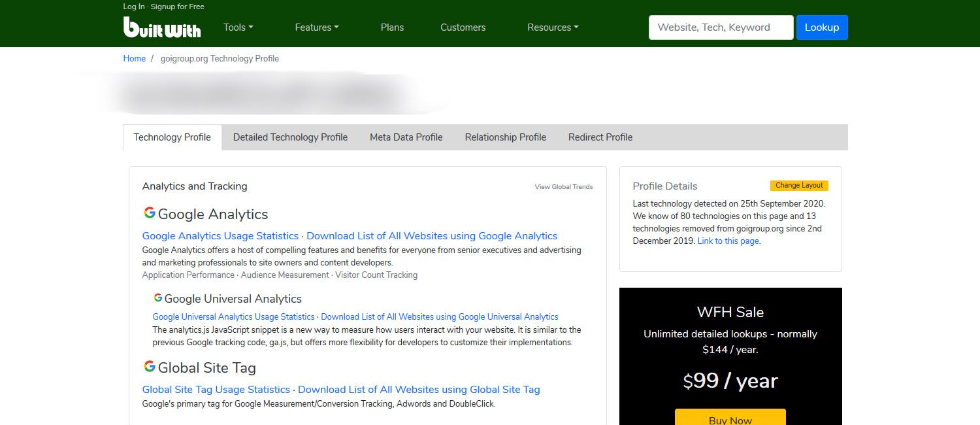Viewport: 980px width, 425px height.
Task: Click the Application Performance category text
Action: [188, 275]
